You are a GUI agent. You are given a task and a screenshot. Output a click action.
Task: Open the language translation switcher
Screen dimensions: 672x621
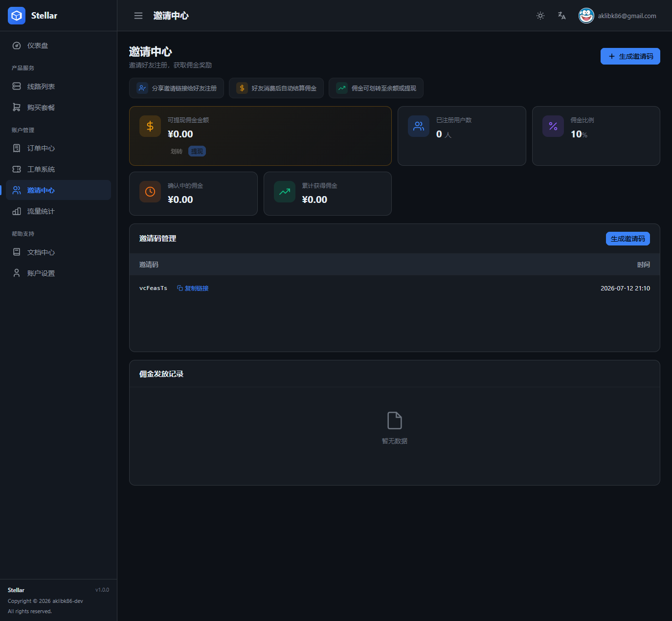[x=562, y=16]
